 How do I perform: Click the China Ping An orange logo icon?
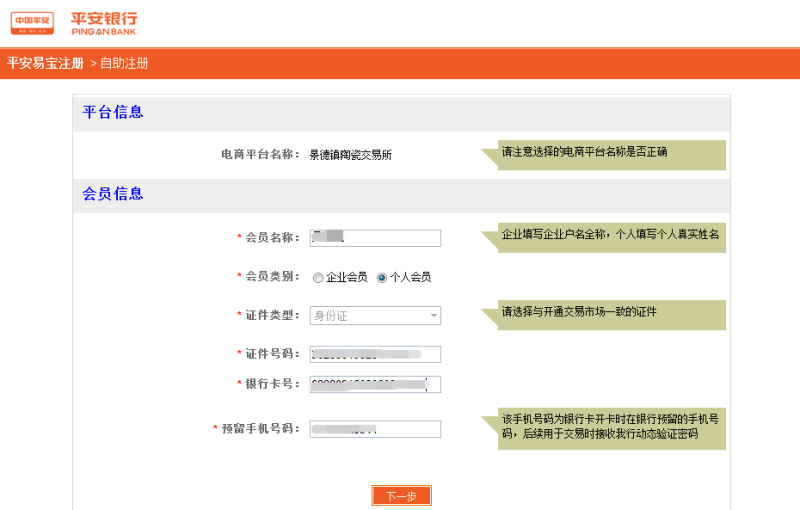pos(32,23)
